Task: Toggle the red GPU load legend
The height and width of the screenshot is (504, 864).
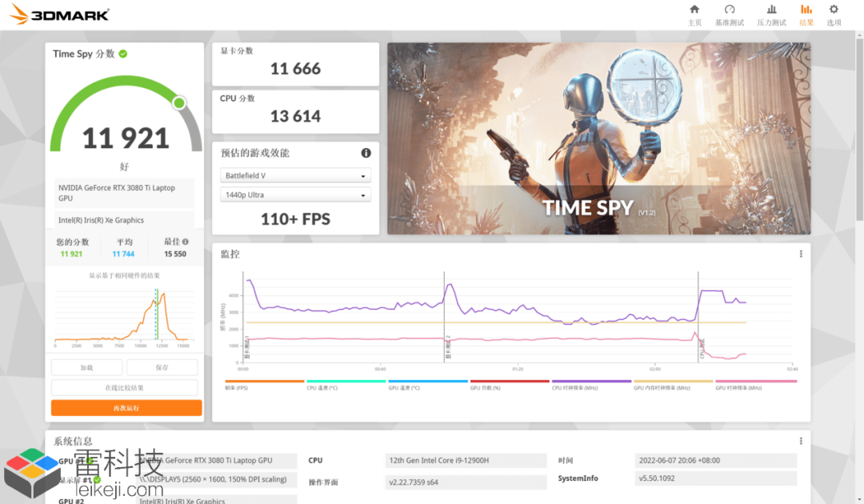Action: (x=510, y=385)
